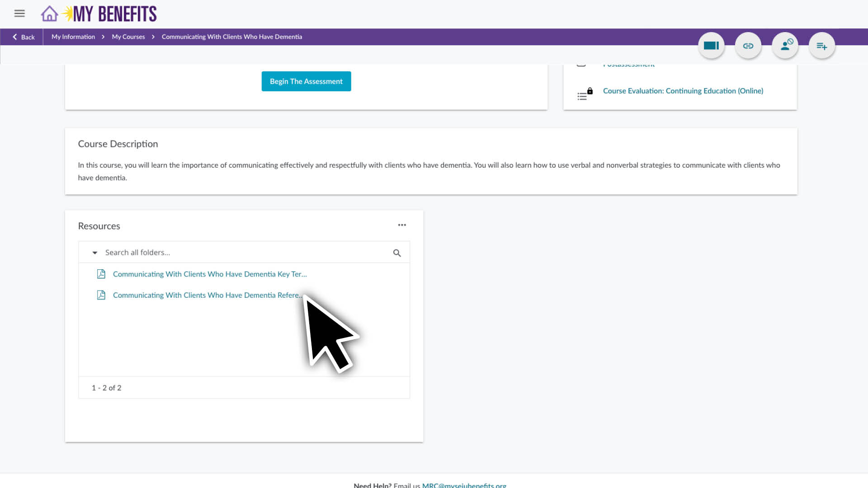Click the person with blocked symbol icon

pos(785,46)
